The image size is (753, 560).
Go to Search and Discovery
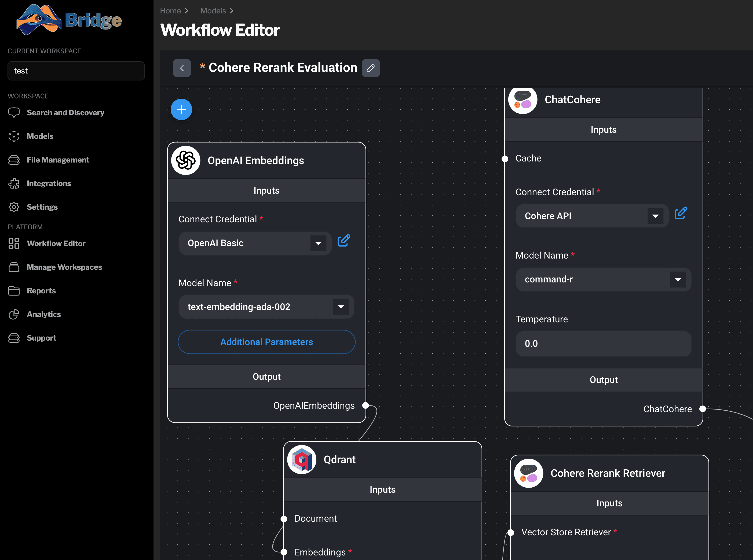[65, 113]
